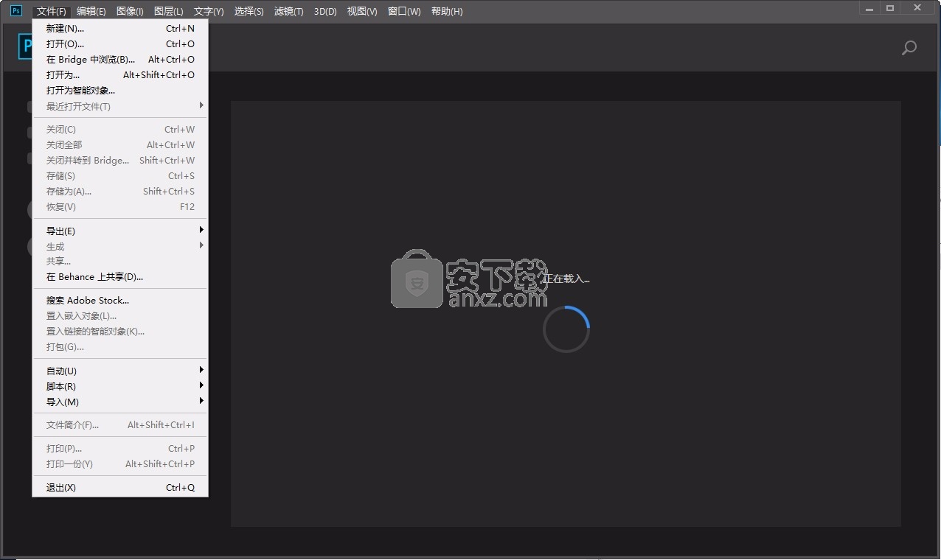Image resolution: width=941 pixels, height=560 pixels.
Task: Close the Photoshop window
Action: tap(917, 8)
